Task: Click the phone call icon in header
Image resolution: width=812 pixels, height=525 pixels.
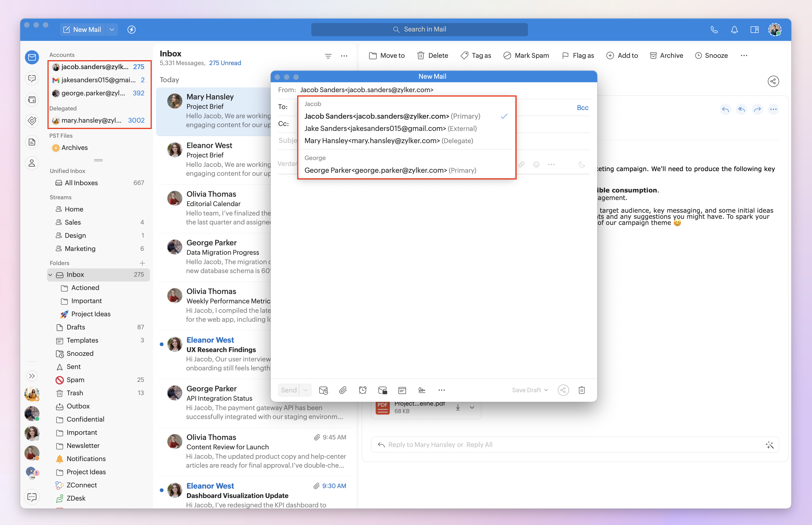Action: coord(714,30)
